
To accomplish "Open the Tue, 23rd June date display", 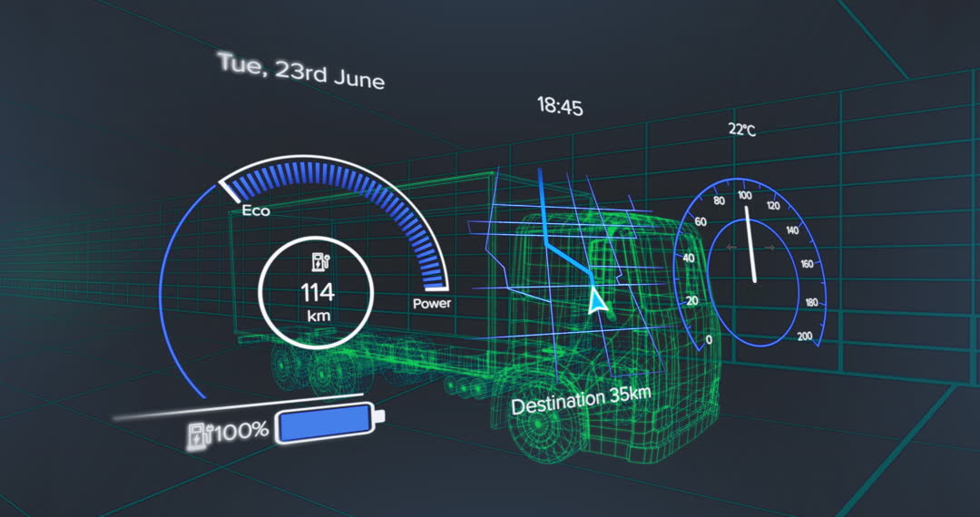I will [300, 71].
